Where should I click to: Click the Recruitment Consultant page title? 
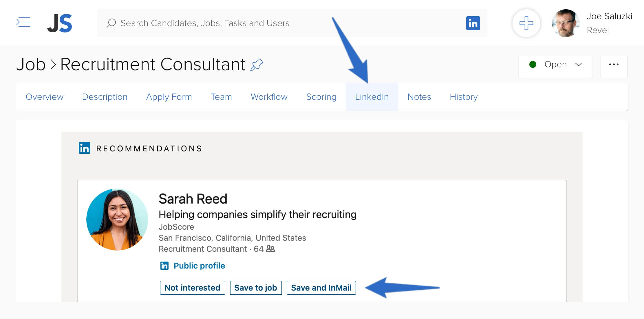click(x=153, y=64)
